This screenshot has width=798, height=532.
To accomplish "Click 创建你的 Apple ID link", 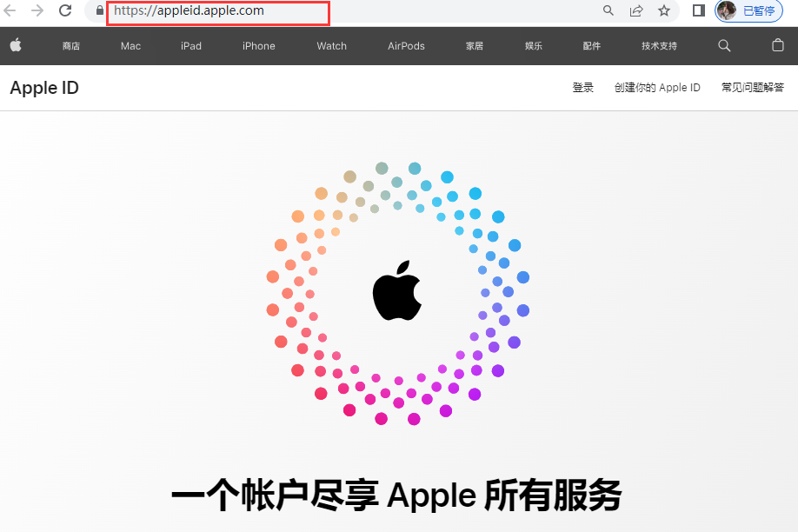I will (657, 88).
